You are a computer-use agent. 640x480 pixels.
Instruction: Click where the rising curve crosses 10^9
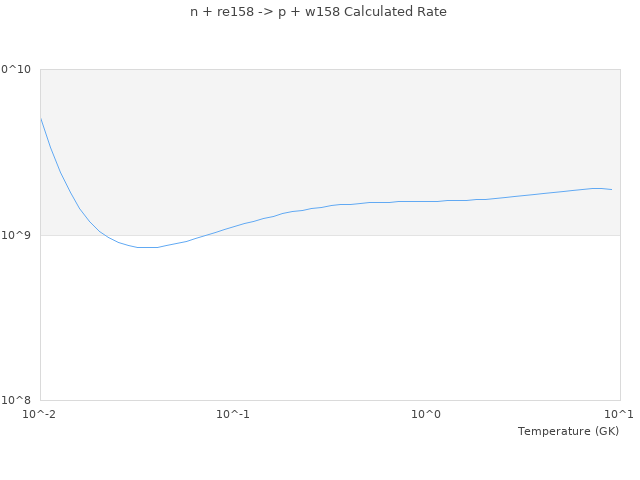(x=201, y=235)
